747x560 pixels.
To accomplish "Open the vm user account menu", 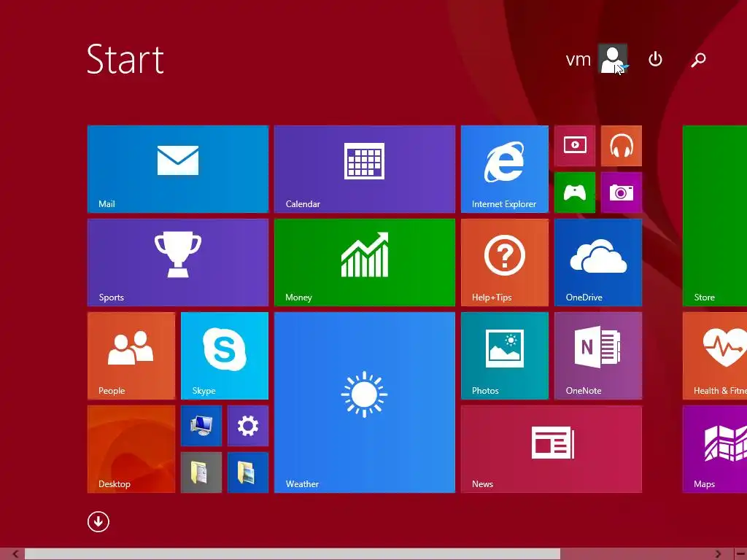I will click(596, 59).
